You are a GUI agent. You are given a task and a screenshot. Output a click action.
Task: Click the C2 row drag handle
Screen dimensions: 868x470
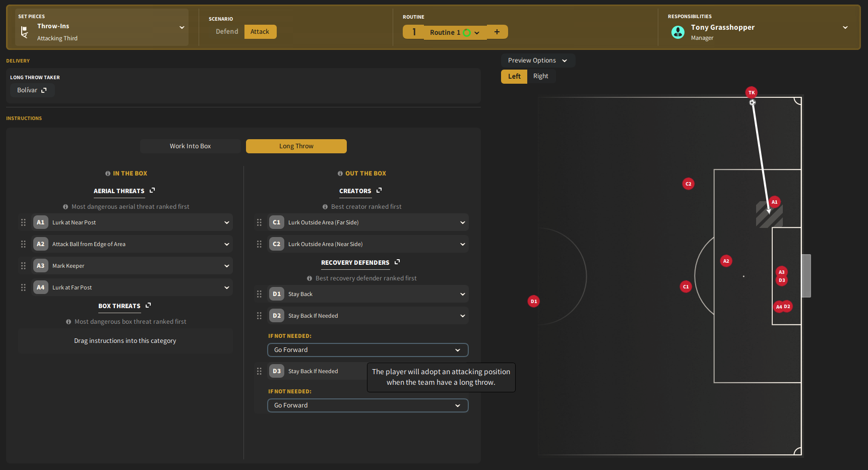pyautogui.click(x=259, y=244)
